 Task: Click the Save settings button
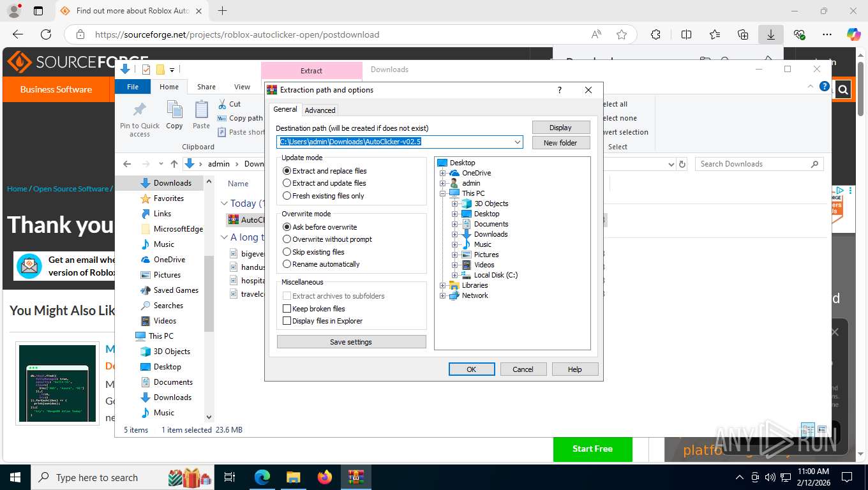point(351,342)
